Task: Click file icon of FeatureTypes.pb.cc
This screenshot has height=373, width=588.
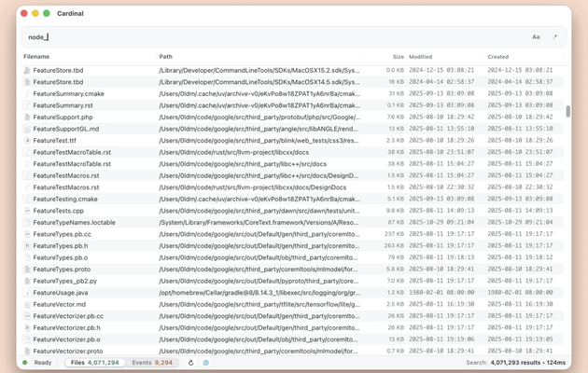Action: click(x=27, y=234)
